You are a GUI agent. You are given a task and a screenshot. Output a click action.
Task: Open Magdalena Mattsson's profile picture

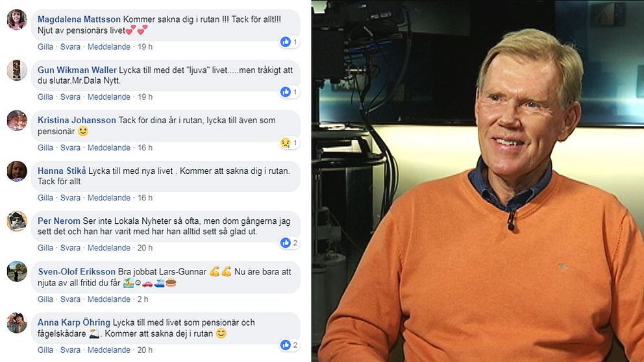(x=17, y=19)
